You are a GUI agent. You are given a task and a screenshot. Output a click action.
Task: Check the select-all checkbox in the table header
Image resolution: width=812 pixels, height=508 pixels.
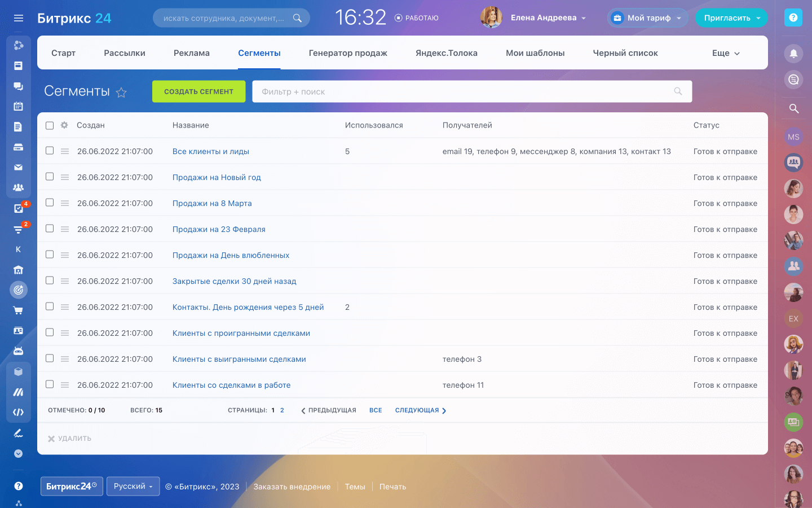50,125
